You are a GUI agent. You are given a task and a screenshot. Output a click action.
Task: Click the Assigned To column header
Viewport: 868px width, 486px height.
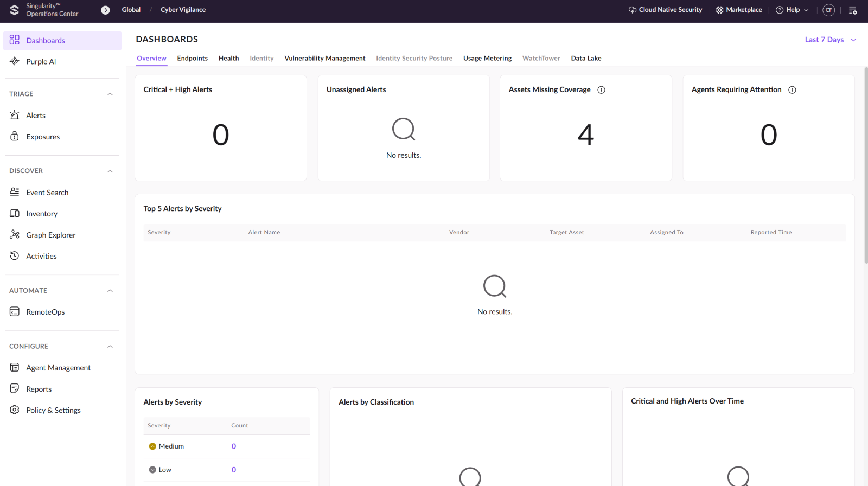click(x=667, y=233)
